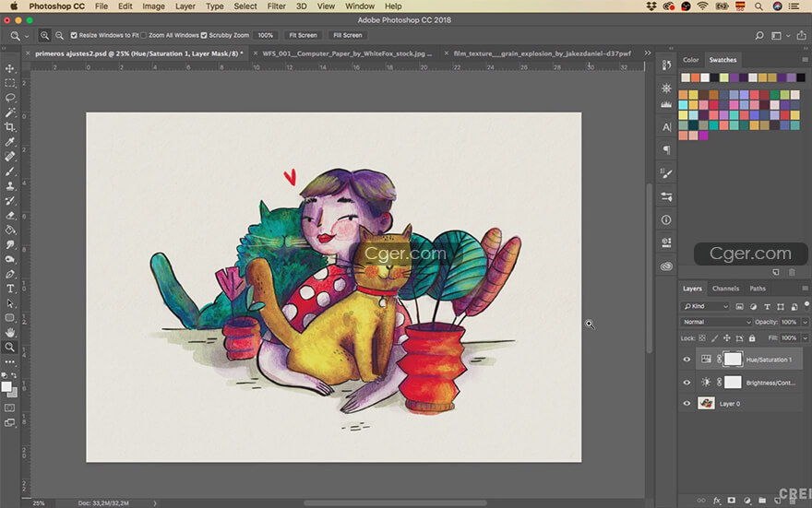Select the Hand tool
Image resolution: width=812 pixels, height=508 pixels.
pos(10,333)
